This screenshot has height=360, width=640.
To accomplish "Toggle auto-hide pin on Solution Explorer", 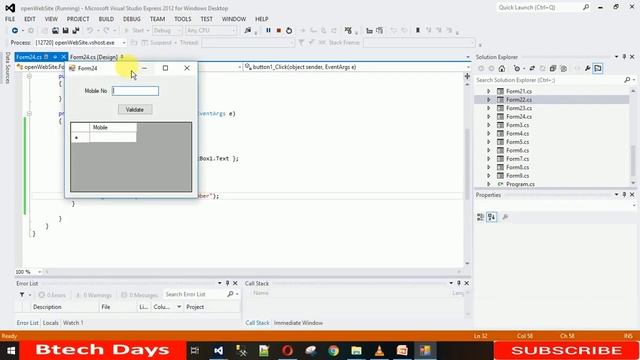I will (x=624, y=57).
